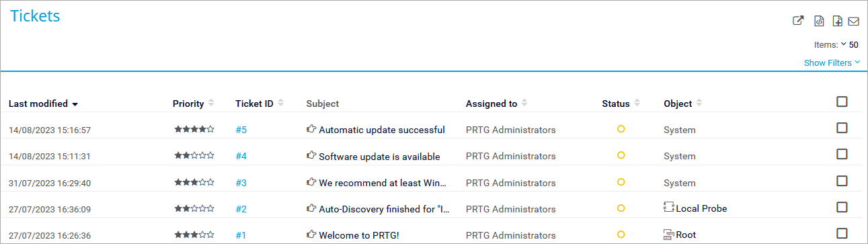Click the yellow status circle of ticket #3
This screenshot has width=868, height=244.
pyautogui.click(x=621, y=181)
